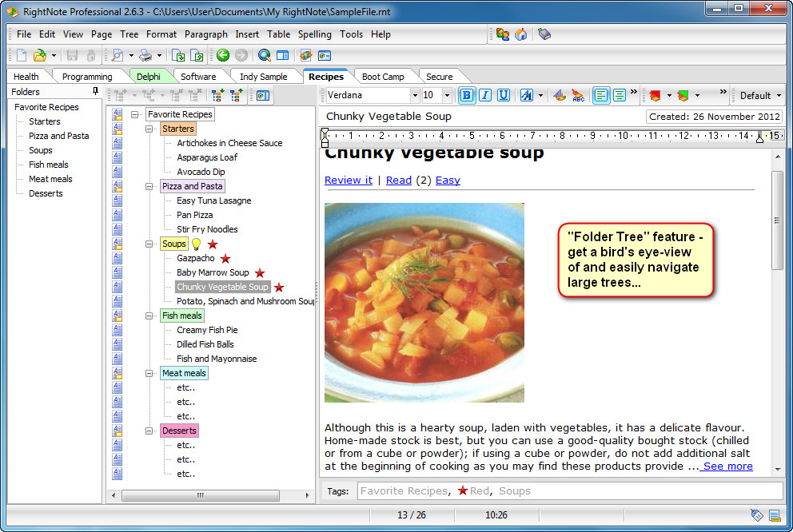
Task: Switch to the Boot Camp tab
Action: coord(383,77)
